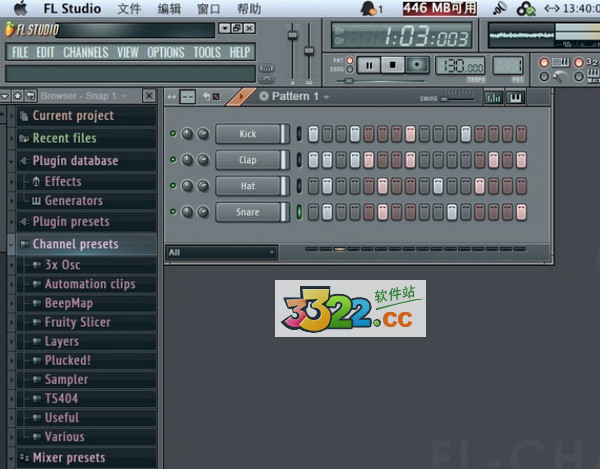This screenshot has height=469, width=600.
Task: Click the tempo display showing 130
Action: tap(461, 66)
